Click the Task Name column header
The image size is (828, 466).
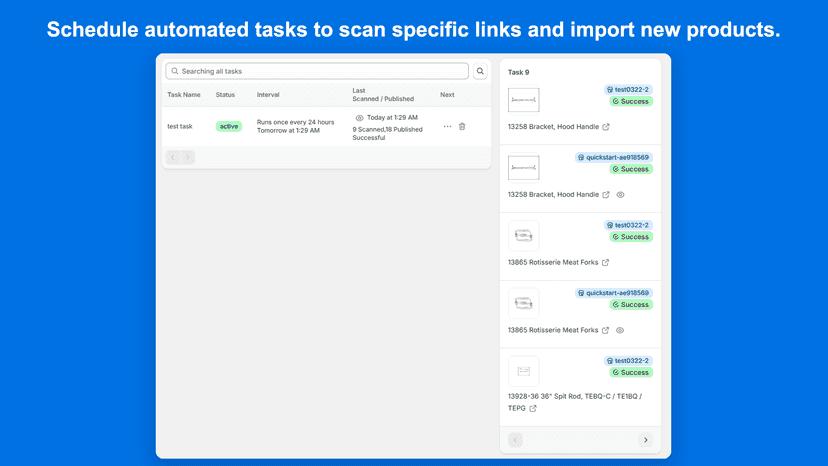pyautogui.click(x=184, y=95)
